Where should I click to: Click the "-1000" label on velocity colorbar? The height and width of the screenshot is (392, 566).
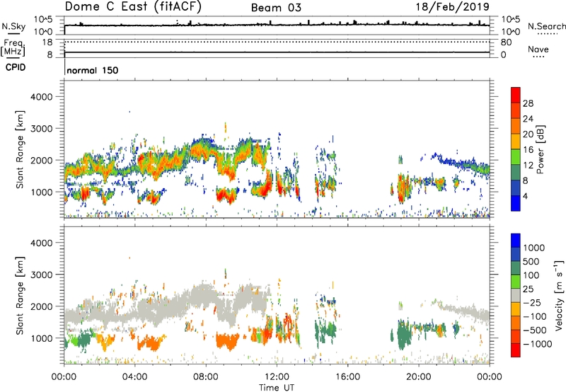(x=538, y=344)
